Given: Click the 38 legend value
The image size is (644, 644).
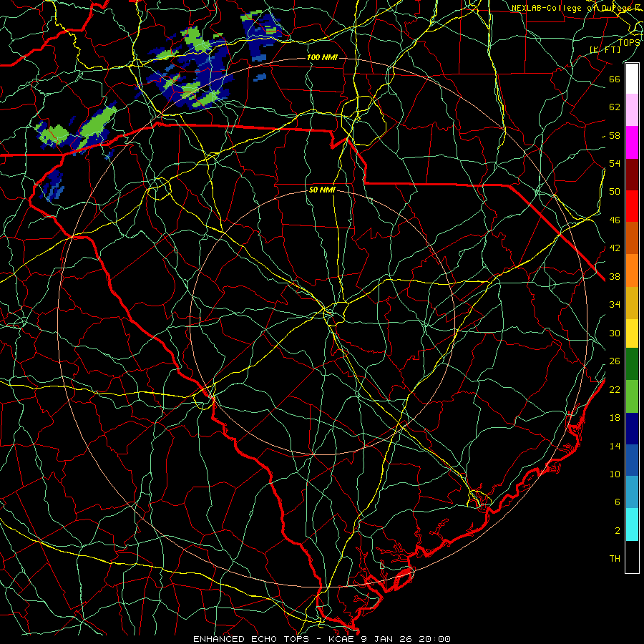Looking at the screenshot, I should coord(615,276).
